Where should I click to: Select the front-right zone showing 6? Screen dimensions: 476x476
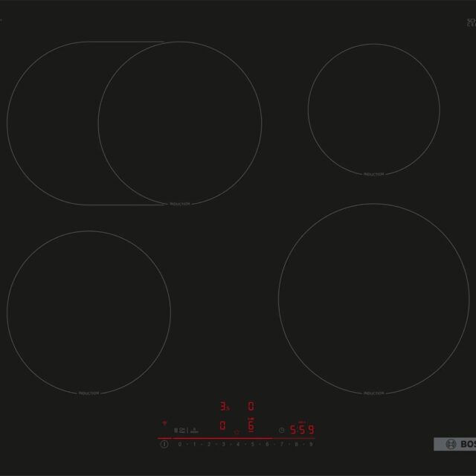(251, 426)
